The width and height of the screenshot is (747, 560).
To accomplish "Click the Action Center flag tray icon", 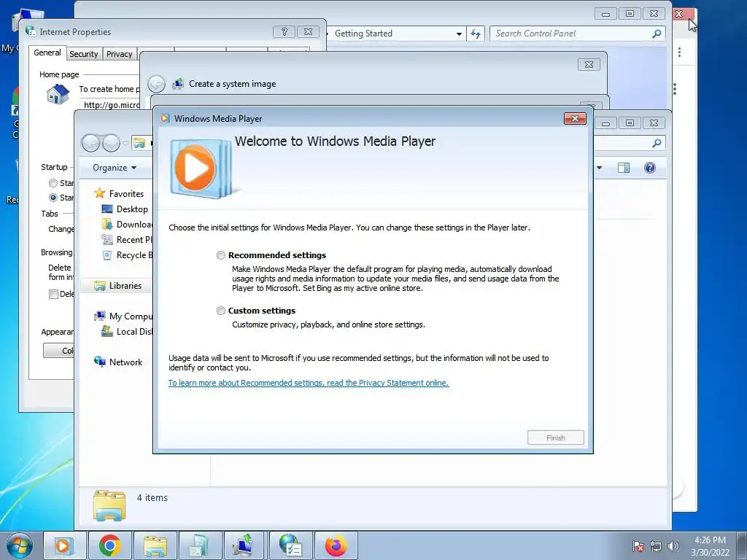I will tap(638, 546).
